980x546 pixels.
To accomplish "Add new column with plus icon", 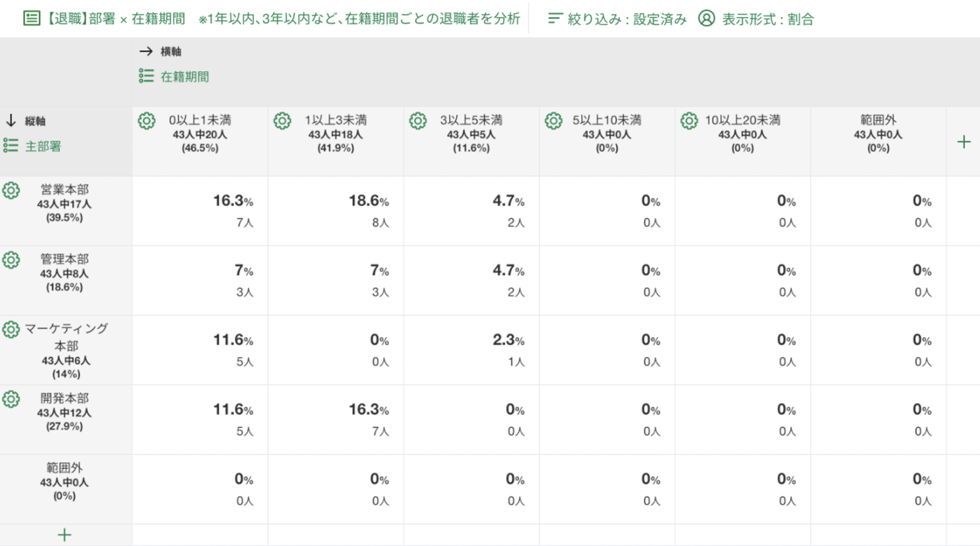I will [x=964, y=142].
